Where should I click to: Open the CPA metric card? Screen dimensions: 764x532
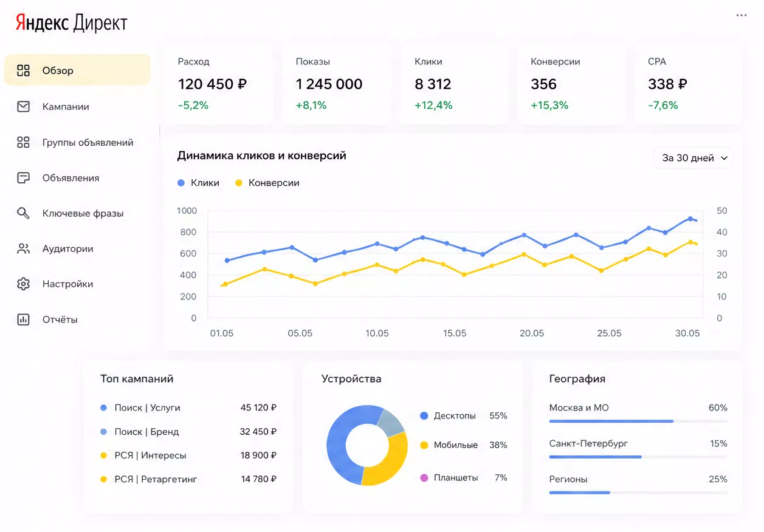point(688,84)
